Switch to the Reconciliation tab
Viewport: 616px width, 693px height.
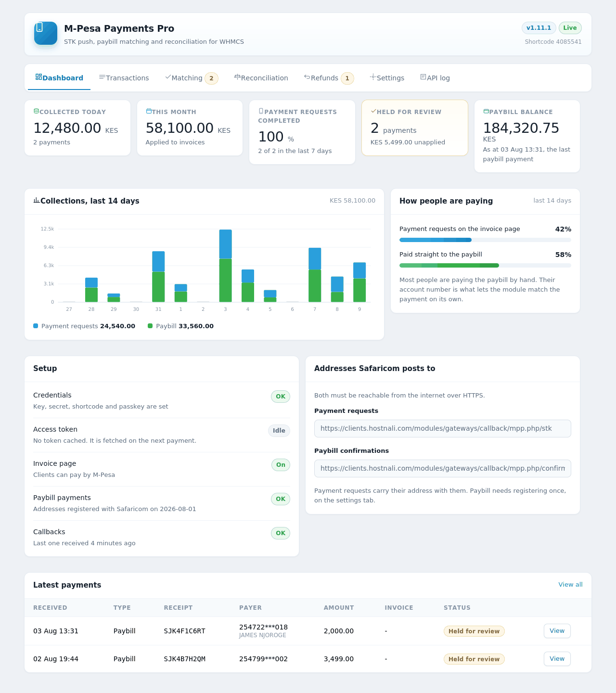click(261, 78)
